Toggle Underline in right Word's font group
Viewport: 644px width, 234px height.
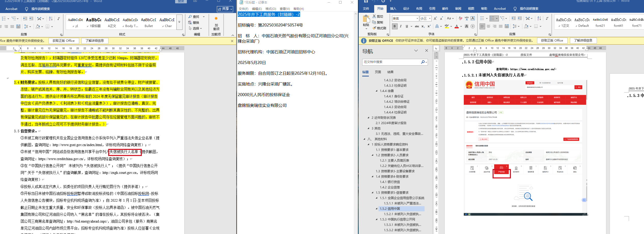point(407,26)
